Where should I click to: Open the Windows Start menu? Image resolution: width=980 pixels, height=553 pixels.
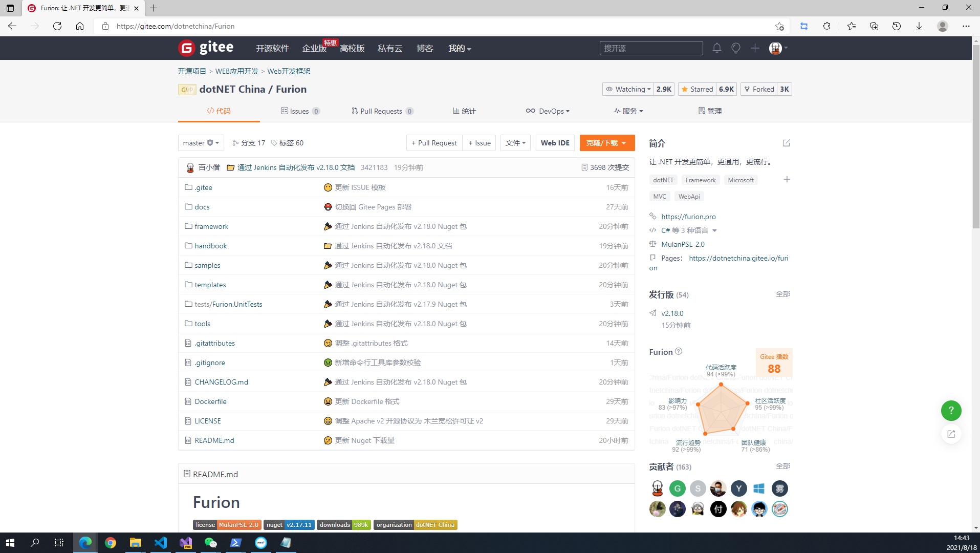point(10,543)
